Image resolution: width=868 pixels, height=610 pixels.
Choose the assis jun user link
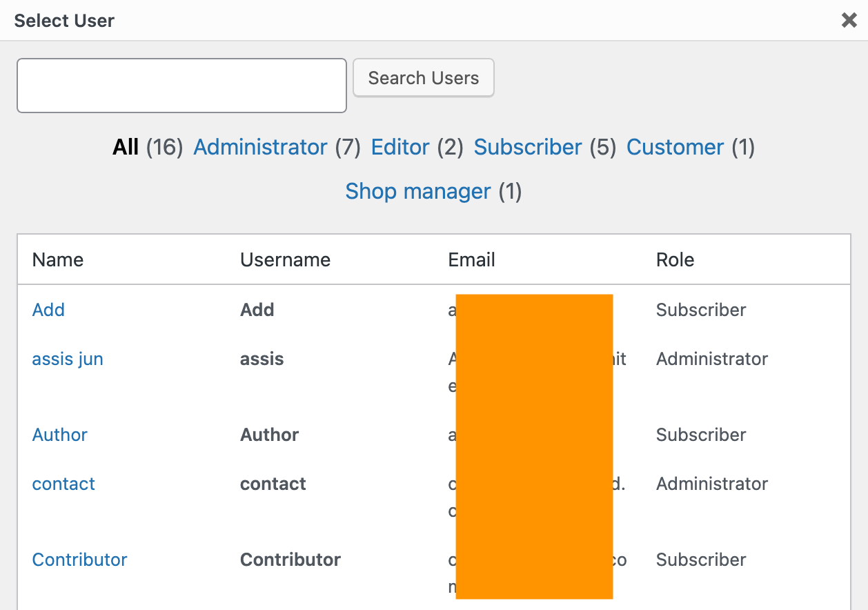68,359
